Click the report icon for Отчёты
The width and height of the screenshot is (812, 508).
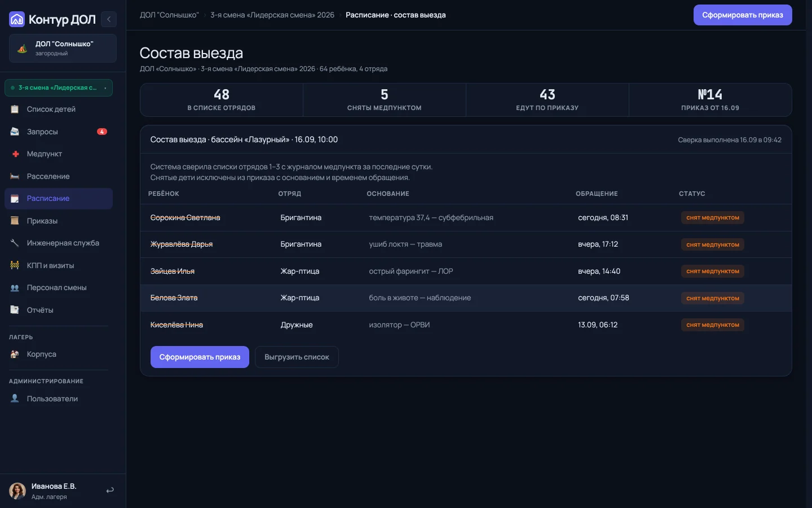(x=15, y=310)
